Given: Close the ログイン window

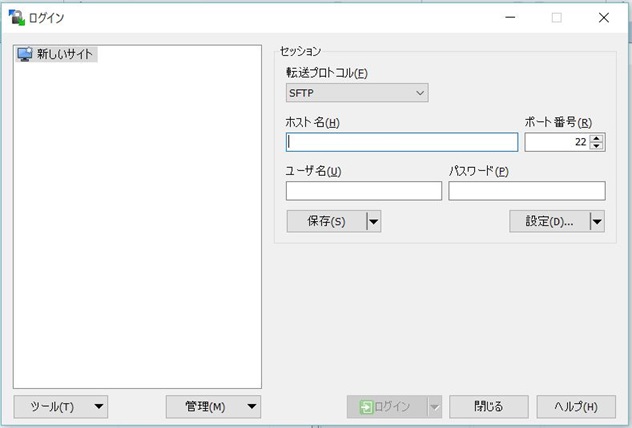Looking at the screenshot, I should click(604, 17).
